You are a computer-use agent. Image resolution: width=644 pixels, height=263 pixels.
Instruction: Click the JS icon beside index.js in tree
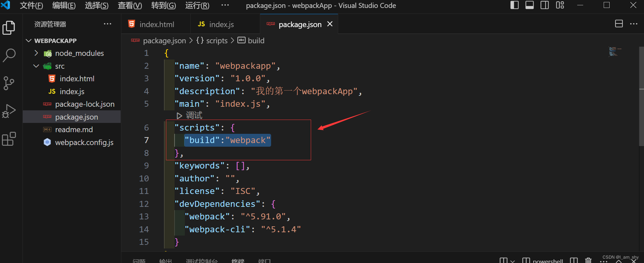point(52,92)
